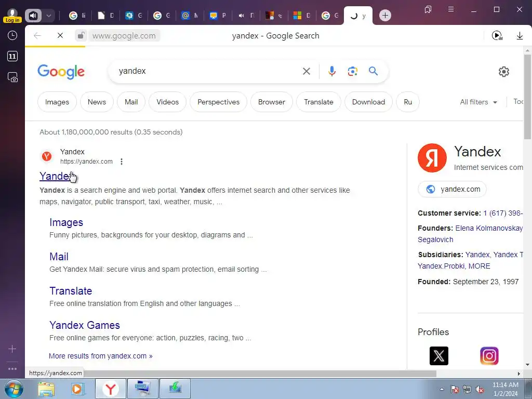Start voice search with the microphone icon

[x=332, y=71]
